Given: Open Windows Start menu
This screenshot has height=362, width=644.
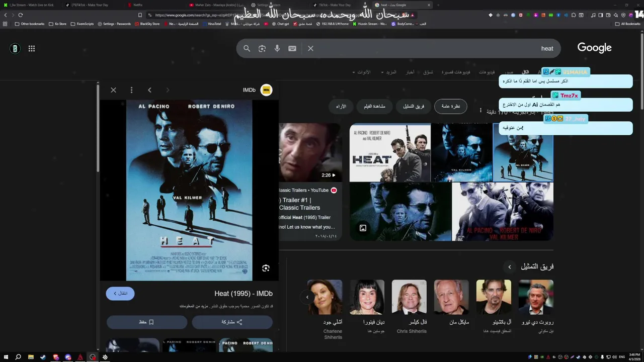Looking at the screenshot, I should (x=6, y=357).
